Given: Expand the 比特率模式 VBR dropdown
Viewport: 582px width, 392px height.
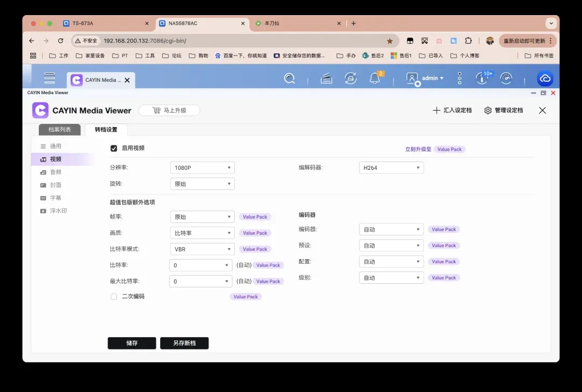Looking at the screenshot, I should (202, 249).
